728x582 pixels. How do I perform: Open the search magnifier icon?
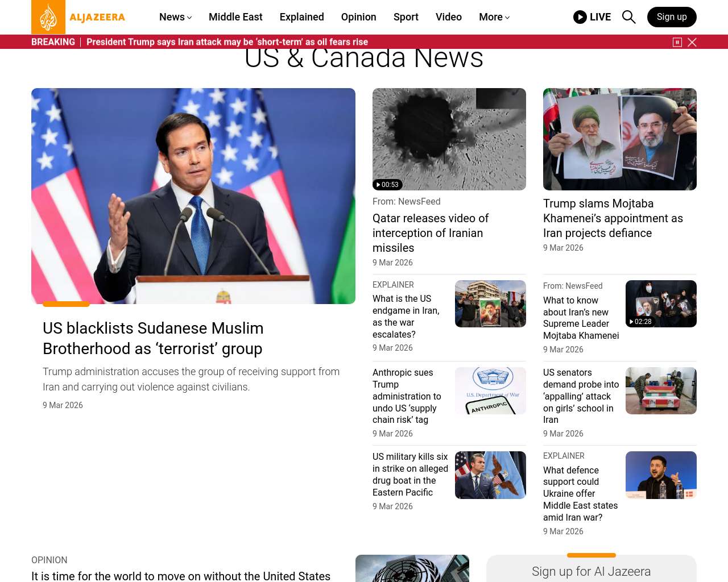(628, 17)
